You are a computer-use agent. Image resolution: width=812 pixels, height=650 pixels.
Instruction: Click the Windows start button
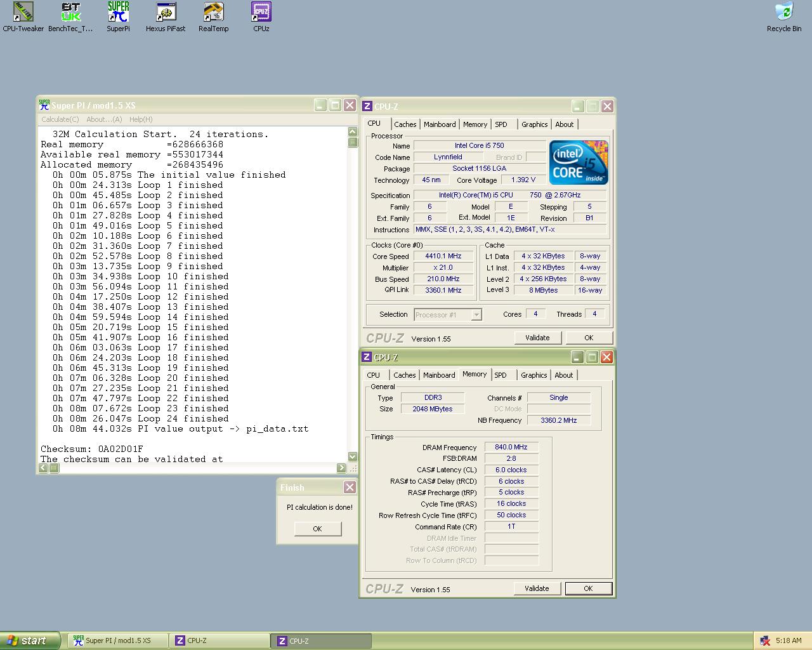click(x=30, y=640)
